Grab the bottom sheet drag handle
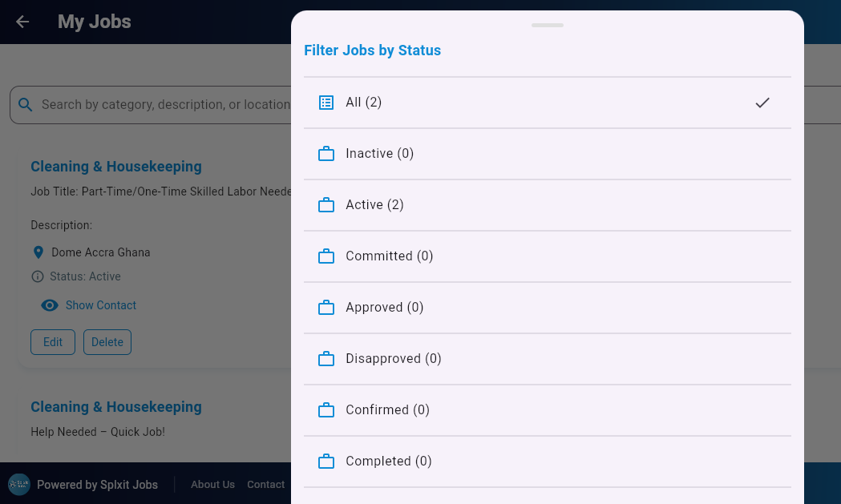The height and width of the screenshot is (504, 841). [548, 26]
